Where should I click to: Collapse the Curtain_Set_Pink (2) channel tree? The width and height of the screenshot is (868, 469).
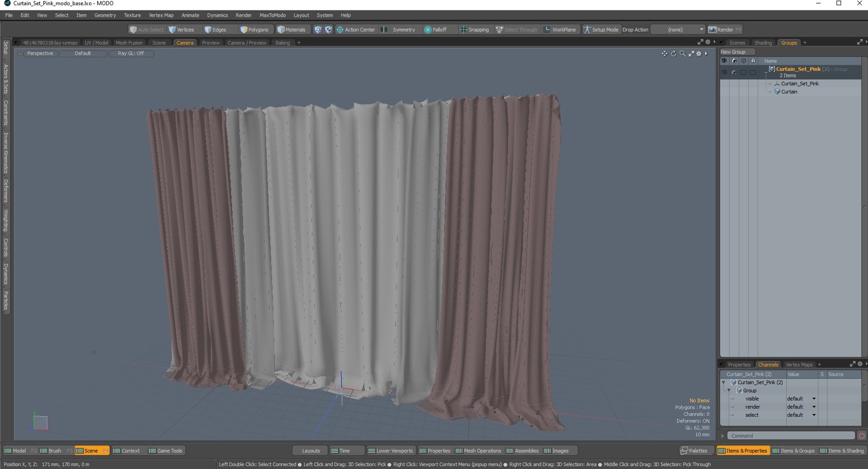tap(723, 383)
